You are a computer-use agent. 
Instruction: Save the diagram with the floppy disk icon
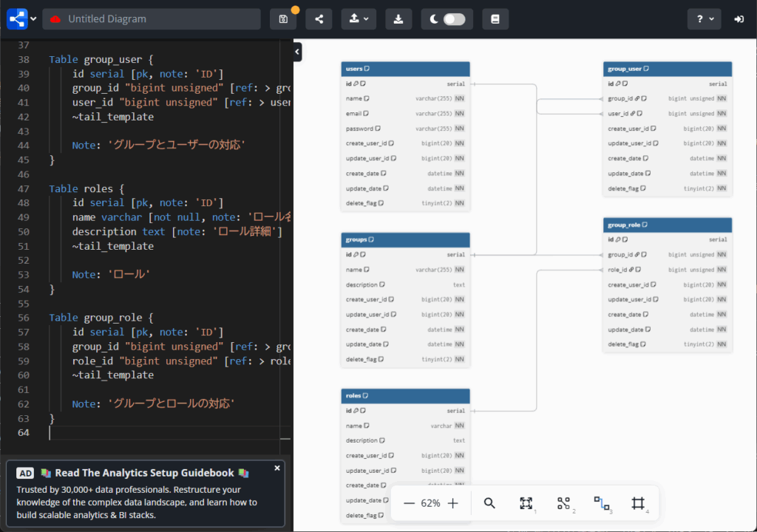[283, 19]
